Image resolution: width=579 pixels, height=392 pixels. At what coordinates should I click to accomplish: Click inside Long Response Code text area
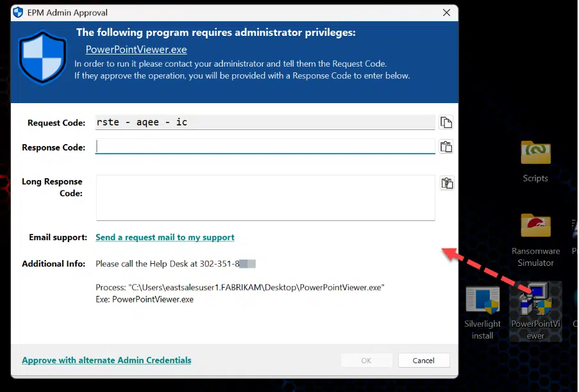point(265,198)
